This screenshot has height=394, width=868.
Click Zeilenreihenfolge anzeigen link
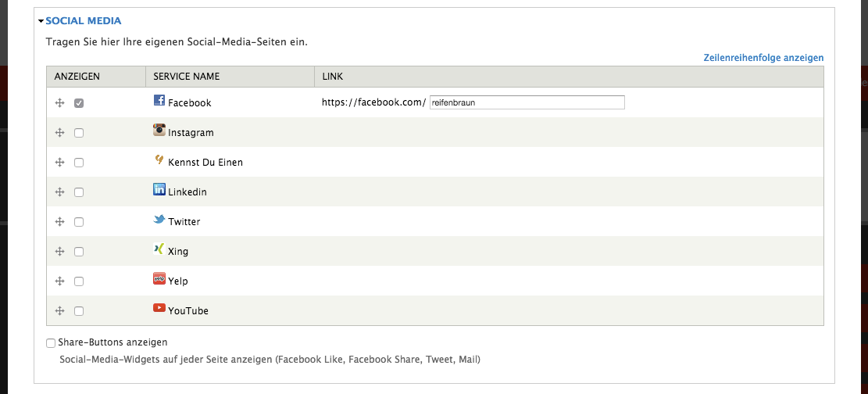[x=763, y=58]
